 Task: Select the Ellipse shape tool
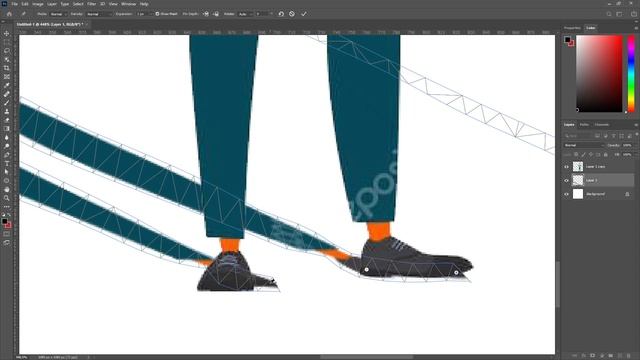pos(7,180)
